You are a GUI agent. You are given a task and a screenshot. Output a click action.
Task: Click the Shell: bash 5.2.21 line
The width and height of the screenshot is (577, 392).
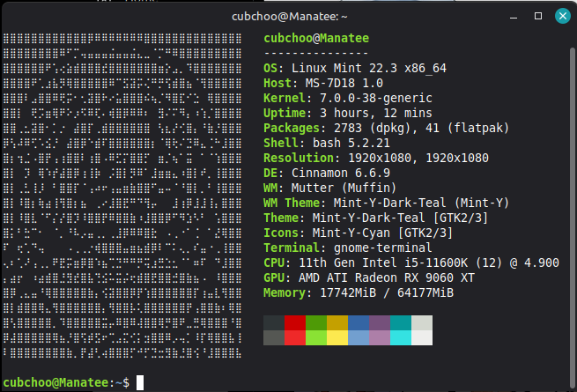(327, 143)
